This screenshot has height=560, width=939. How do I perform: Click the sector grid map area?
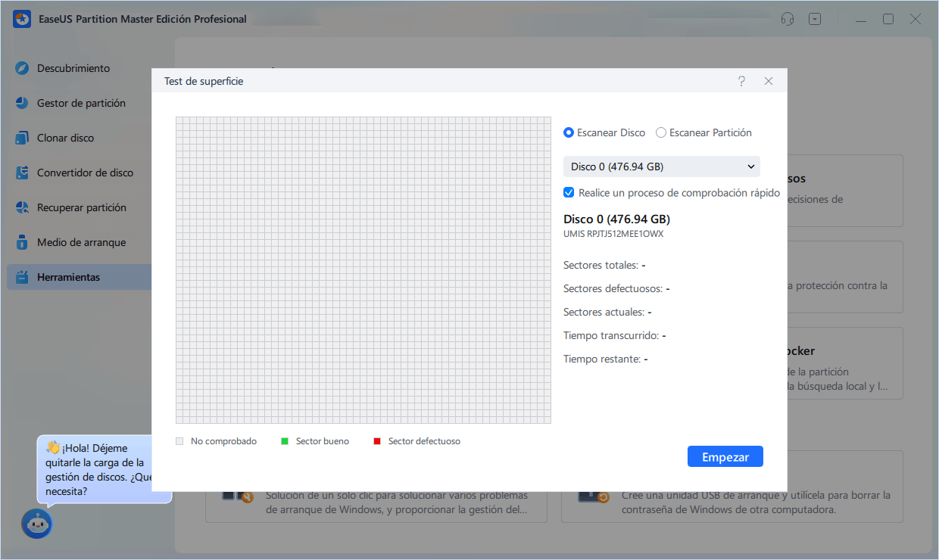363,270
